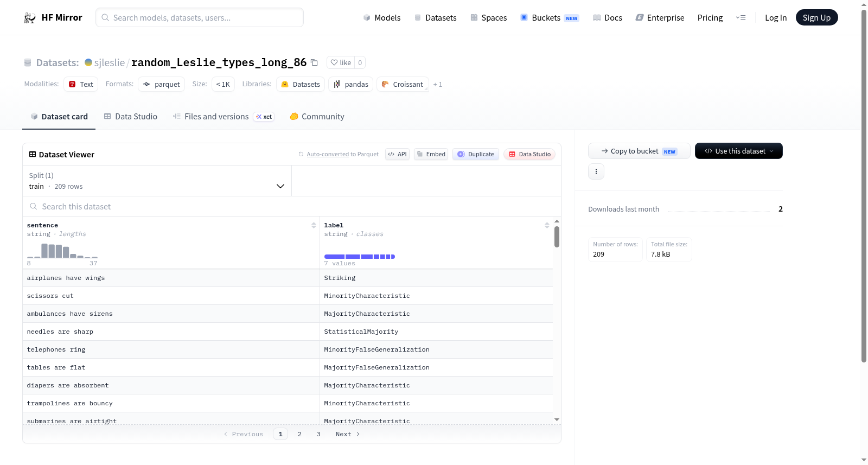Select the 'StatisticalMajority' label cell
The height and width of the screenshot is (465, 868).
coord(436,332)
